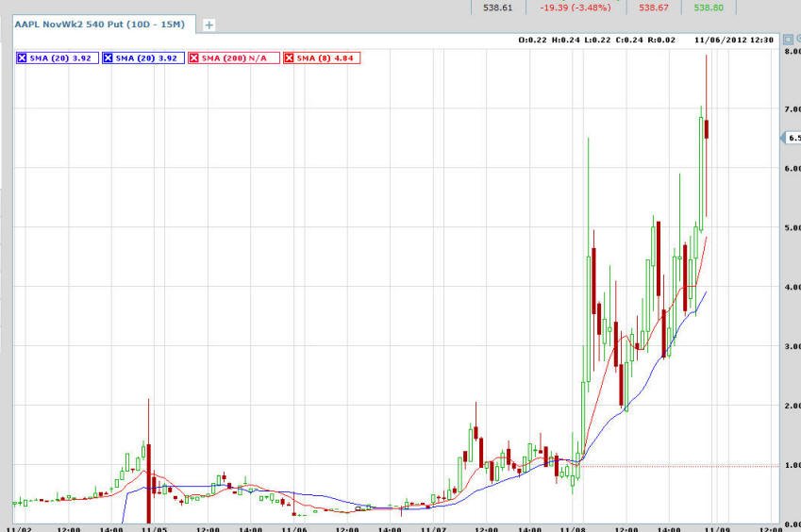This screenshot has width=801, height=532.
Task: Click the square chart icon beside the date readout
Action: pyautogui.click(x=788, y=40)
